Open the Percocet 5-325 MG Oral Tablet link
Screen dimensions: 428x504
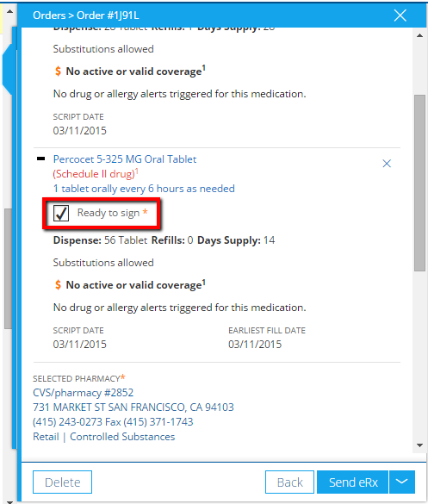tap(125, 159)
